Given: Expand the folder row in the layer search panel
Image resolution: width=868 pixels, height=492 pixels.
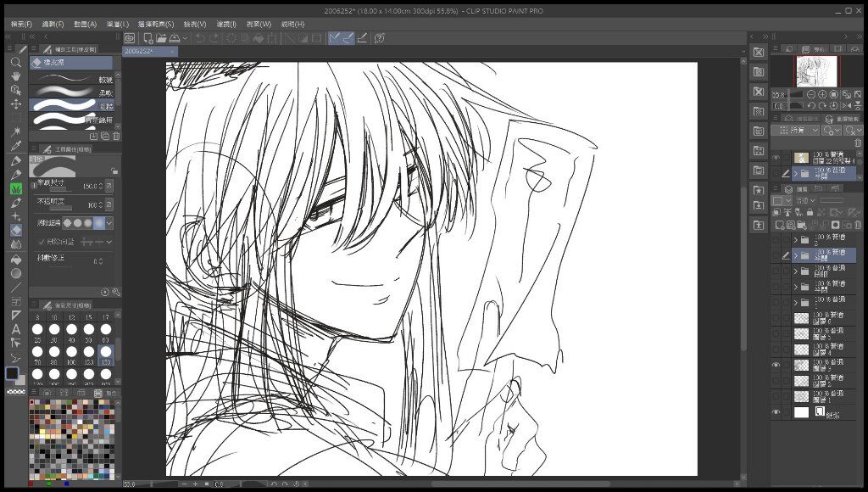Looking at the screenshot, I should coord(795,173).
